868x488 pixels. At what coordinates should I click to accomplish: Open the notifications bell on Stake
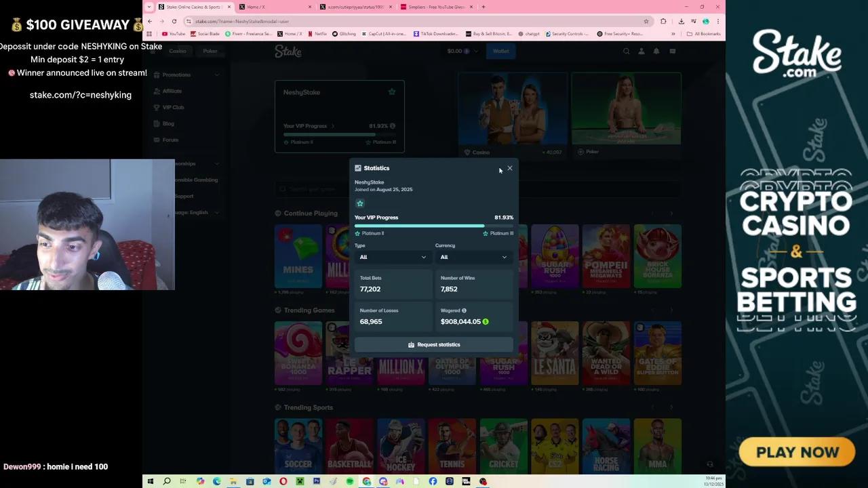tap(656, 51)
